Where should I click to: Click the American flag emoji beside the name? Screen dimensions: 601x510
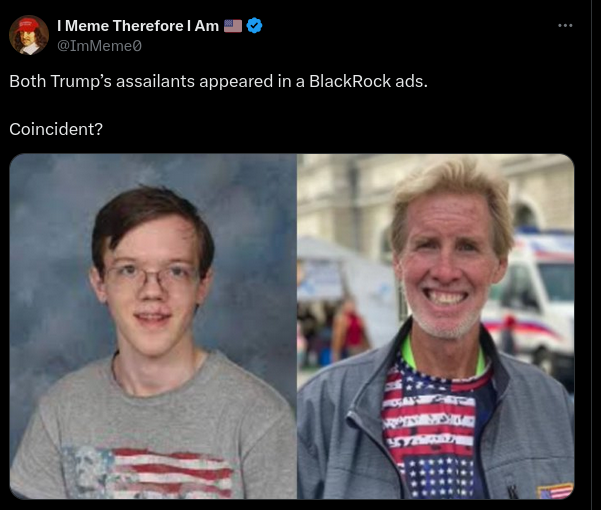pyautogui.click(x=233, y=26)
